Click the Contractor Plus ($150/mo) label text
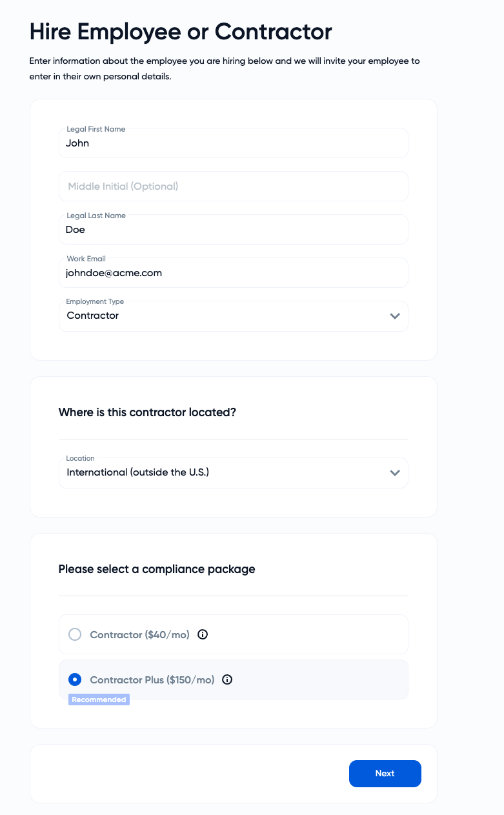Screen dimensions: 504x815 click(152, 680)
